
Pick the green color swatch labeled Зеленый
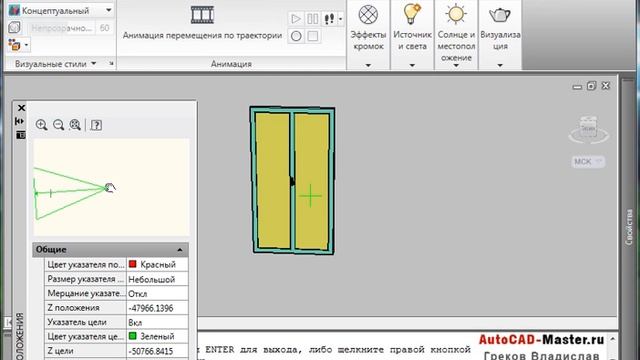tap(133, 336)
